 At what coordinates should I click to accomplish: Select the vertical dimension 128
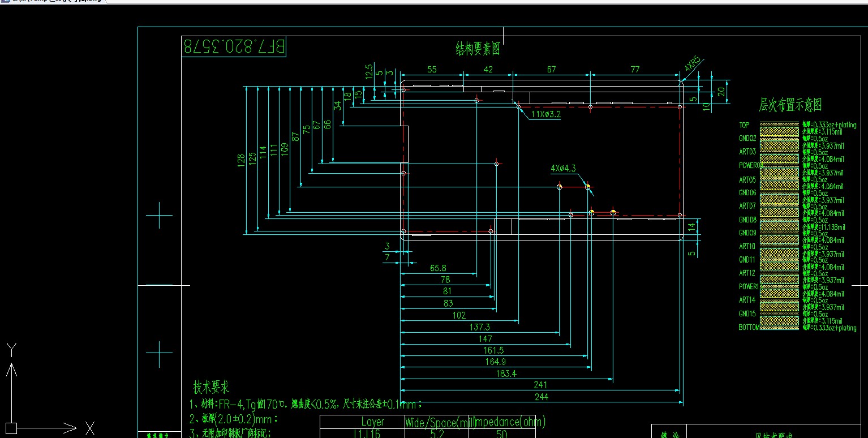click(x=242, y=161)
